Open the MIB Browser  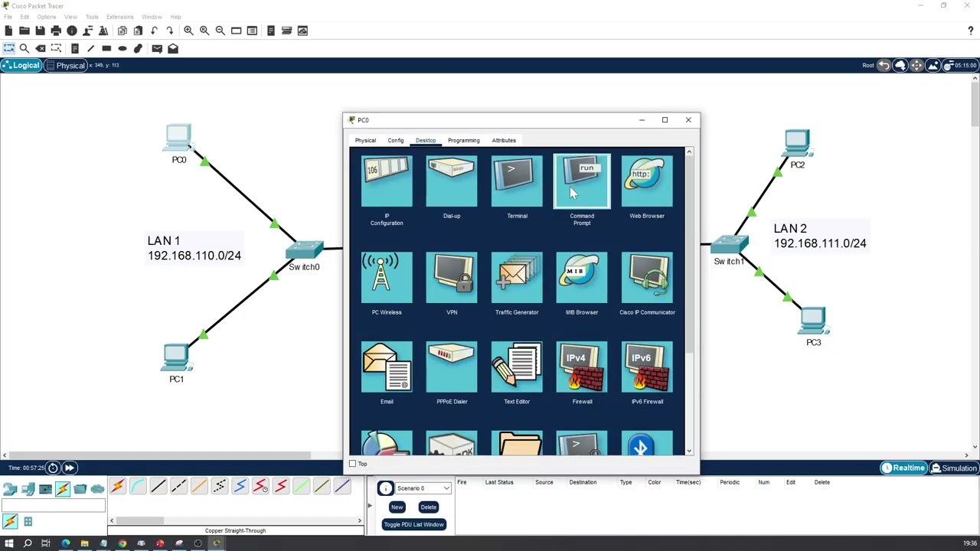pos(582,278)
